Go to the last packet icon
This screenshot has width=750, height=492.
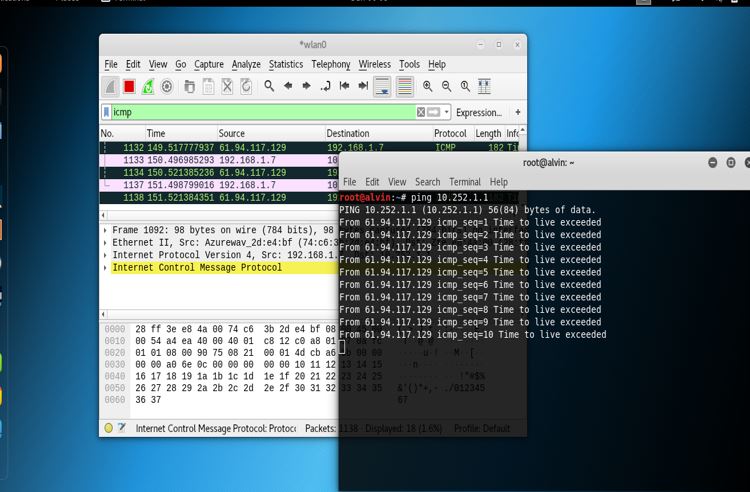point(363,86)
